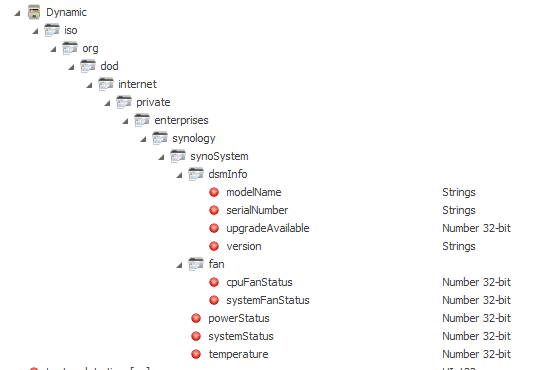Select the org label
Screen dimensions: 559x370
(90, 49)
